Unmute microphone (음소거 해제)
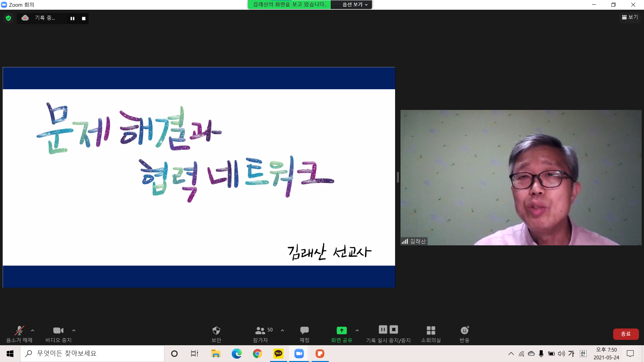 click(19, 330)
